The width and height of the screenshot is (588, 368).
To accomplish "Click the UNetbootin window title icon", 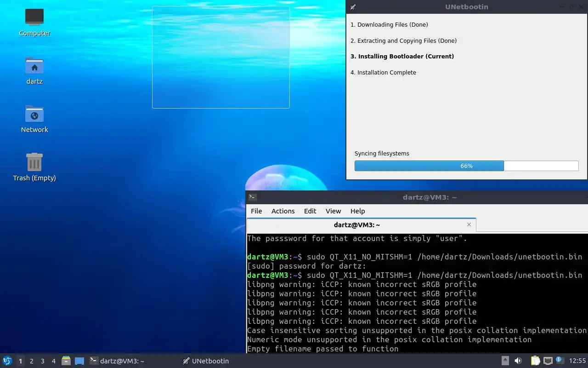I will click(x=353, y=7).
